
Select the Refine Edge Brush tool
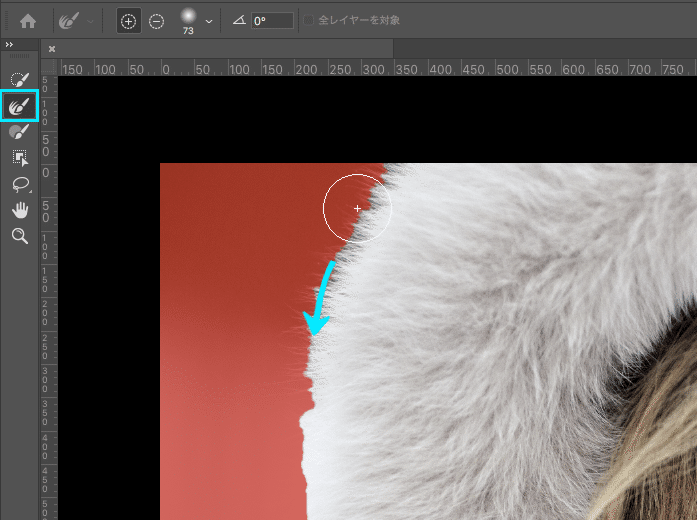tap(20, 106)
